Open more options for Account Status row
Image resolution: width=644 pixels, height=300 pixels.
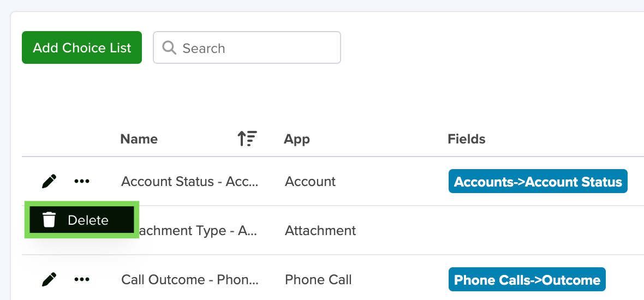point(82,181)
